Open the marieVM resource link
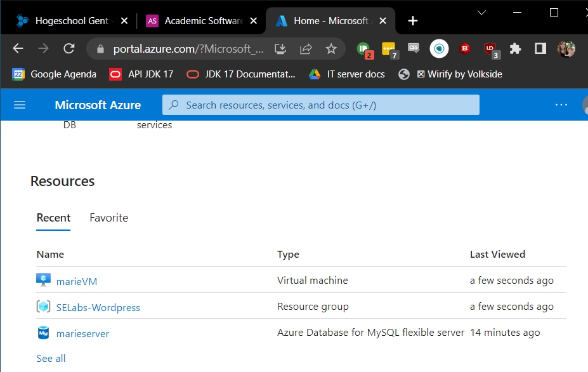The height and width of the screenshot is (372, 588). point(77,281)
